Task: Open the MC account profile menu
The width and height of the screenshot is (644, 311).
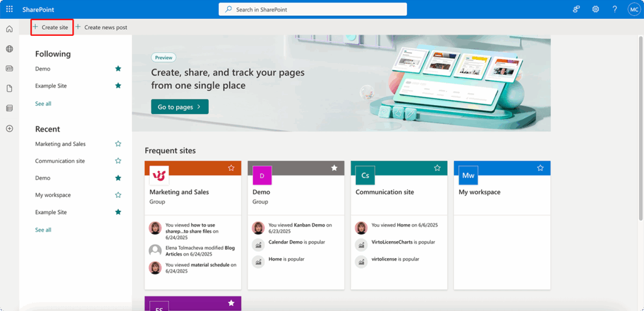Action: 633,9
